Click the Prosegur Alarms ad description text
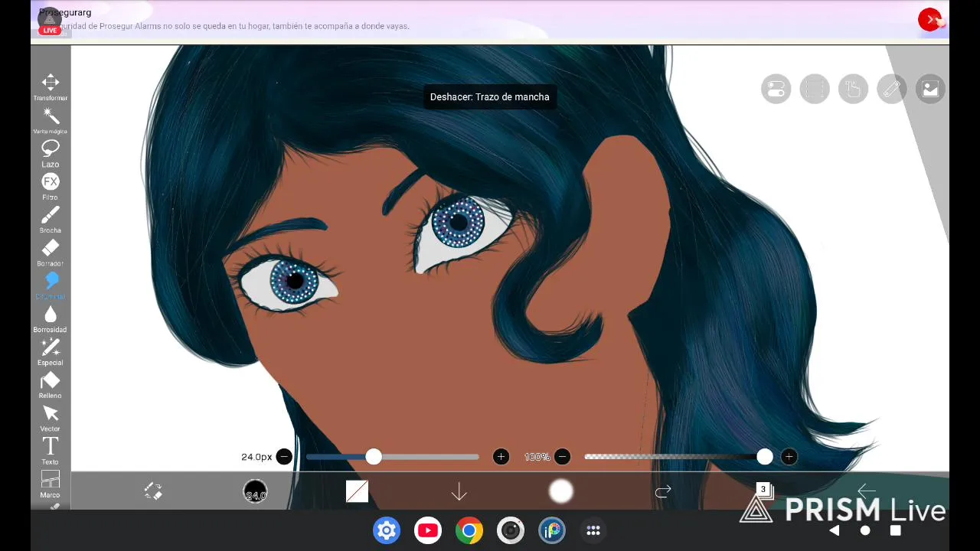 [234, 26]
